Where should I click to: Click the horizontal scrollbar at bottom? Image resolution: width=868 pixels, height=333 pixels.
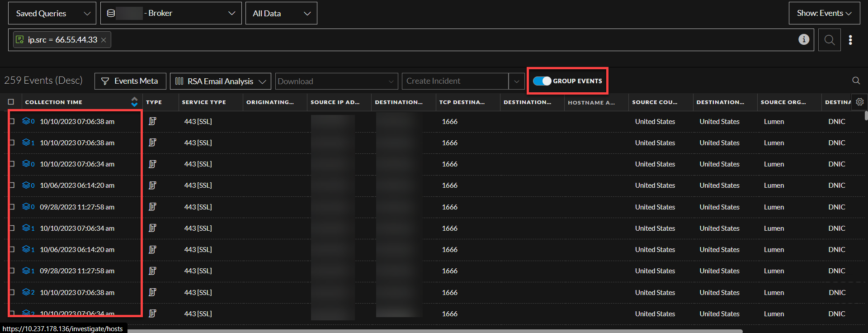pos(434,331)
